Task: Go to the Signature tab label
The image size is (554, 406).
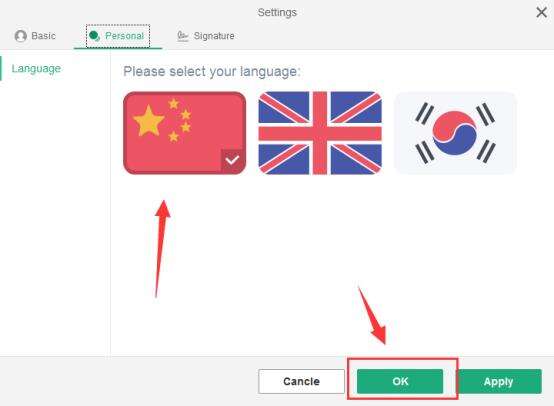Action: coord(214,36)
